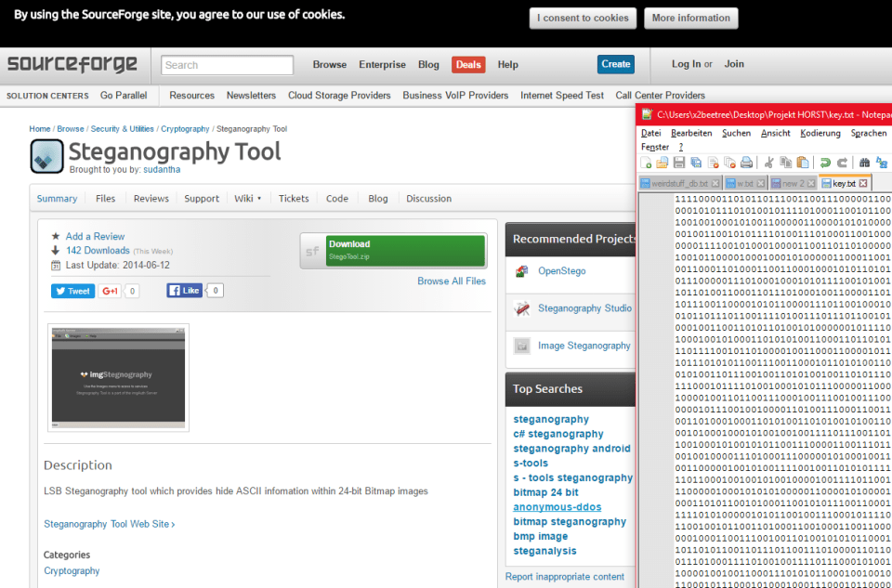Click the Steganography Studio project icon

pos(521,308)
